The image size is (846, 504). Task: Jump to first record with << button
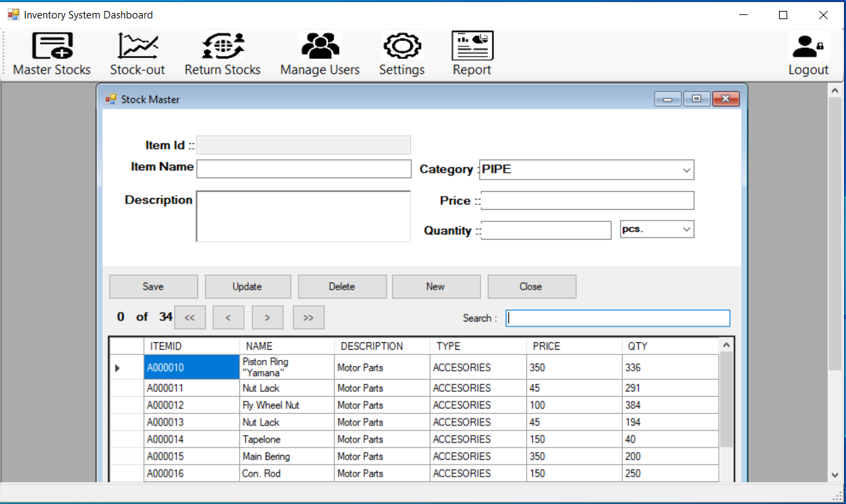point(190,318)
